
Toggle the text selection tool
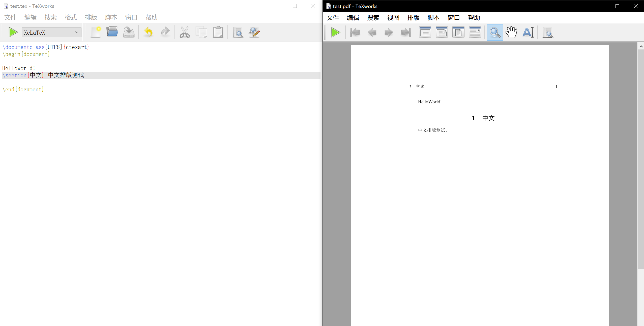(528, 32)
